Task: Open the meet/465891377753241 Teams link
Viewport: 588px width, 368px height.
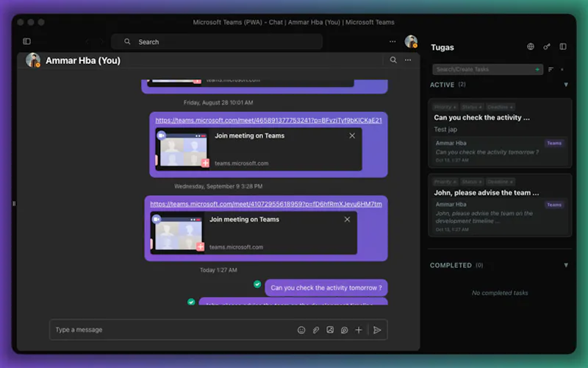Action: pos(268,120)
